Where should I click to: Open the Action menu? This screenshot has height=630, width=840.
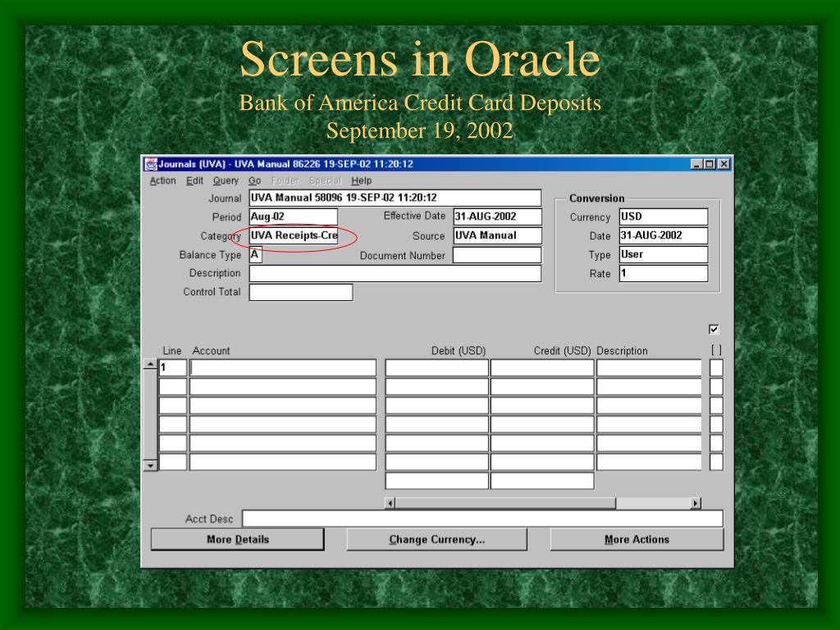(x=162, y=180)
